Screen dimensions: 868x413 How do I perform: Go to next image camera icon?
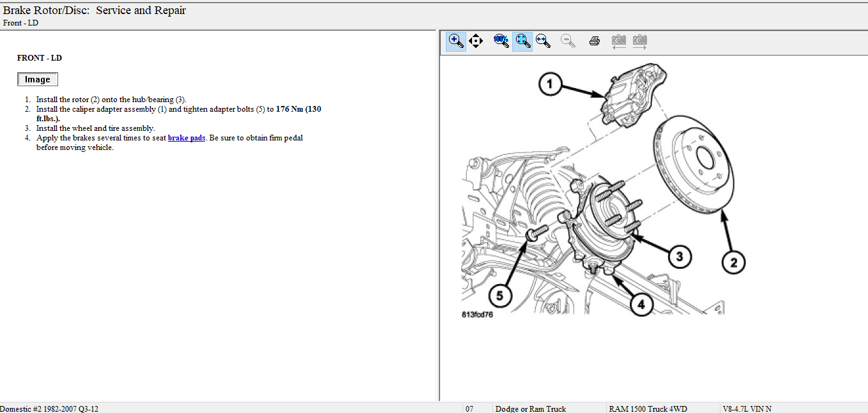coord(639,41)
